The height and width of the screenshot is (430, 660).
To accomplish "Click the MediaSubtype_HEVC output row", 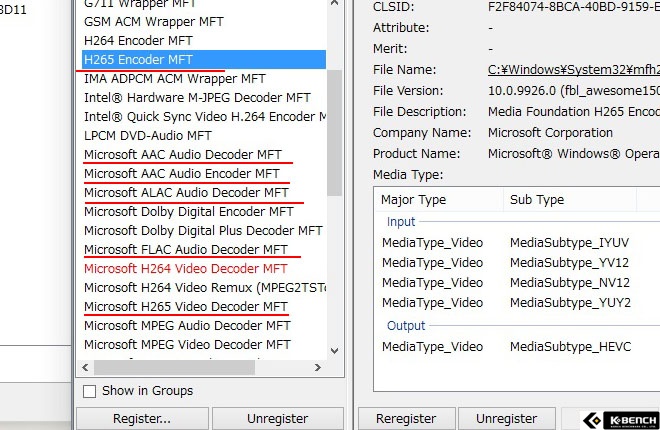I will pyautogui.click(x=517, y=347).
